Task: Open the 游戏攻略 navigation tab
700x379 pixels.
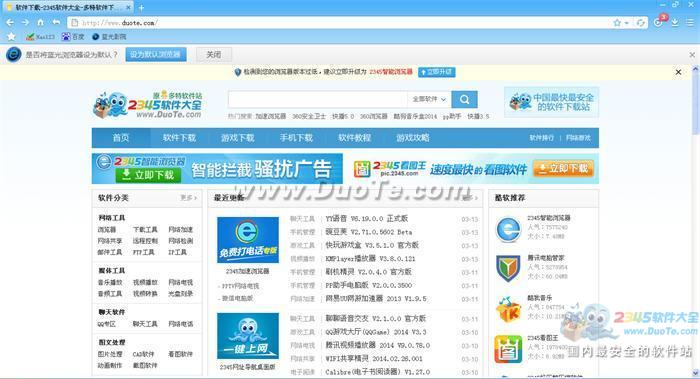Action: pos(412,138)
